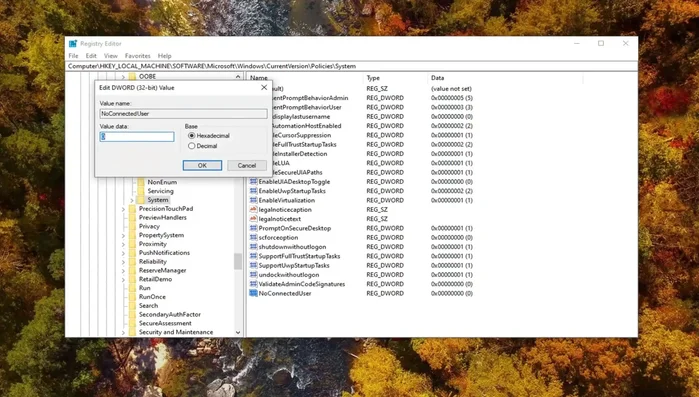Click the PrecisionTouchPad folder icon
The height and width of the screenshot is (397, 699).
click(132, 209)
